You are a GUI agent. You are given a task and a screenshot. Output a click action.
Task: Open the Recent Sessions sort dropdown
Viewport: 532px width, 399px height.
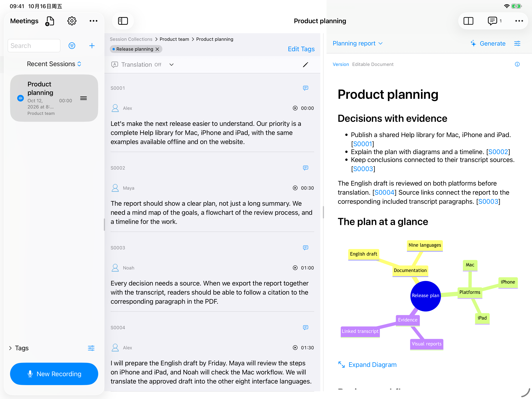pyautogui.click(x=54, y=64)
